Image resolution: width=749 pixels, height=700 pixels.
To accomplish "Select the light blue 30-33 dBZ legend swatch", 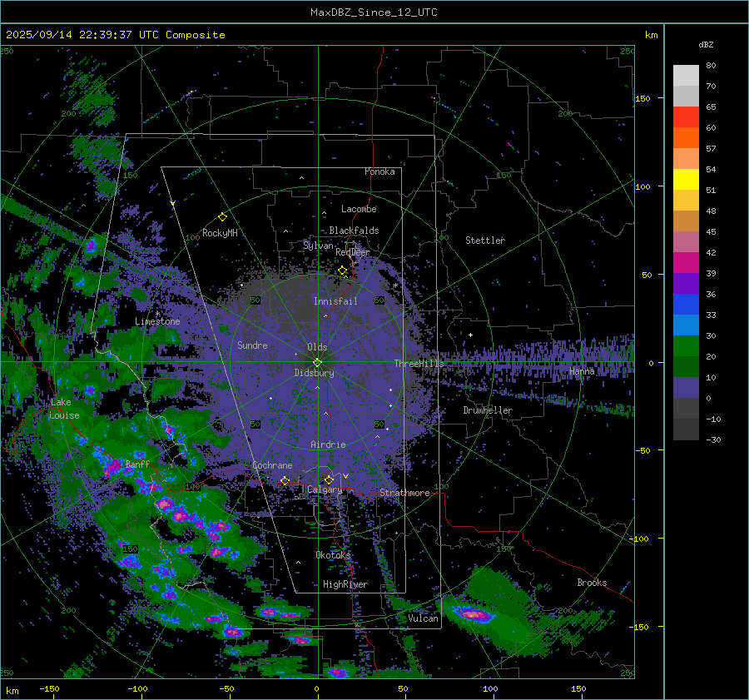I will coord(686,325).
